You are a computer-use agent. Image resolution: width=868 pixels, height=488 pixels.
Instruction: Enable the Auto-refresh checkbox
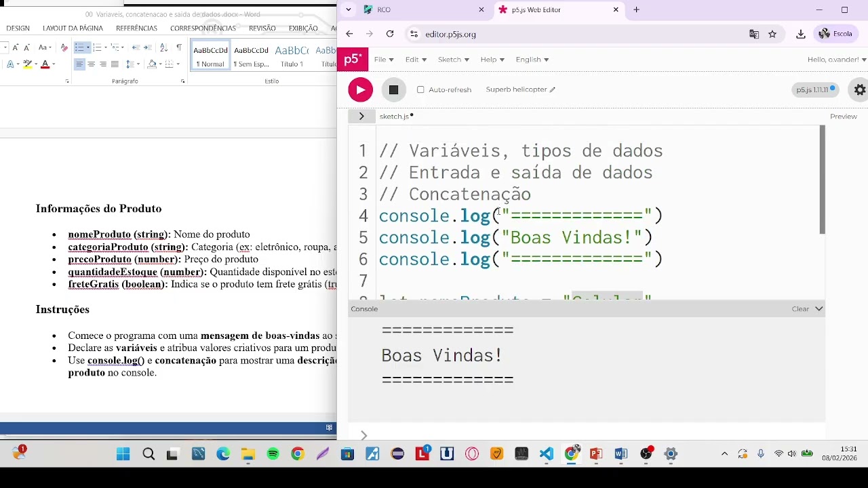coord(420,89)
